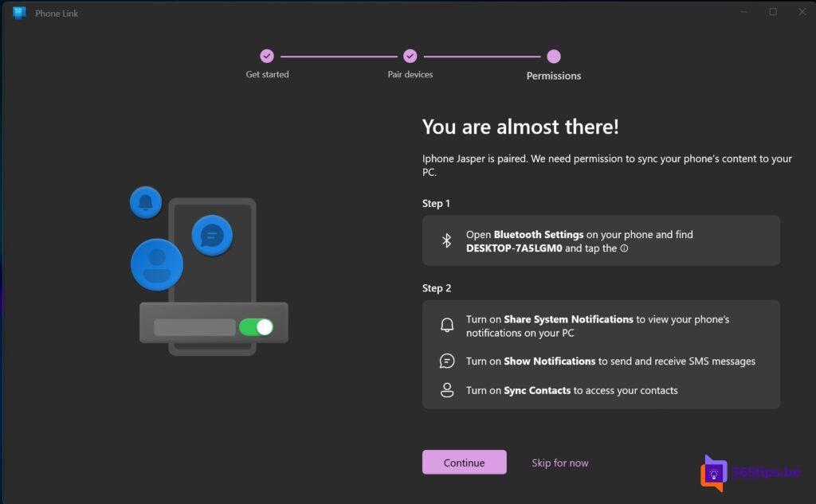Click the bell icon beside Share System Notifications

point(447,325)
